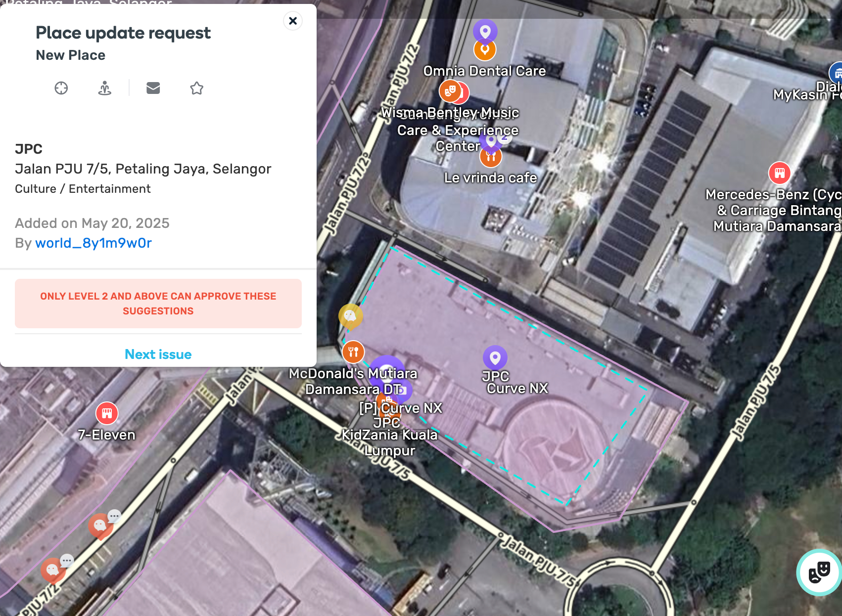Click the 7-Eleven red shop marker

[x=107, y=413]
